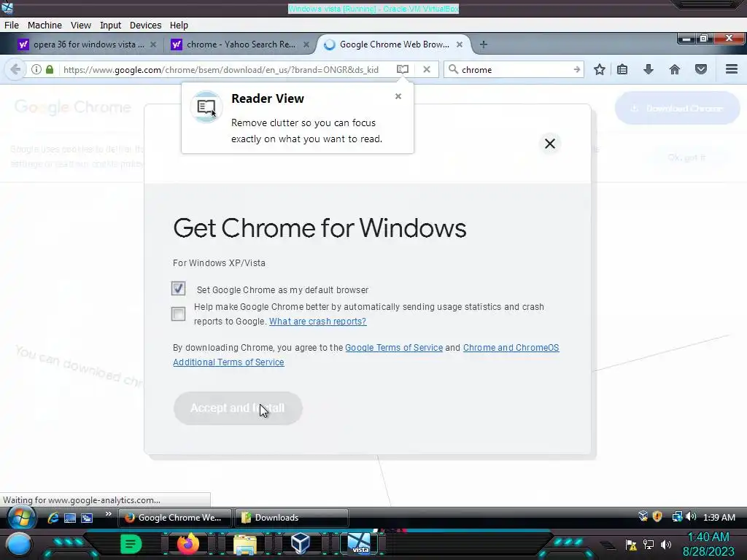
Task: Click the faded Ok, got it button
Action: [686, 157]
